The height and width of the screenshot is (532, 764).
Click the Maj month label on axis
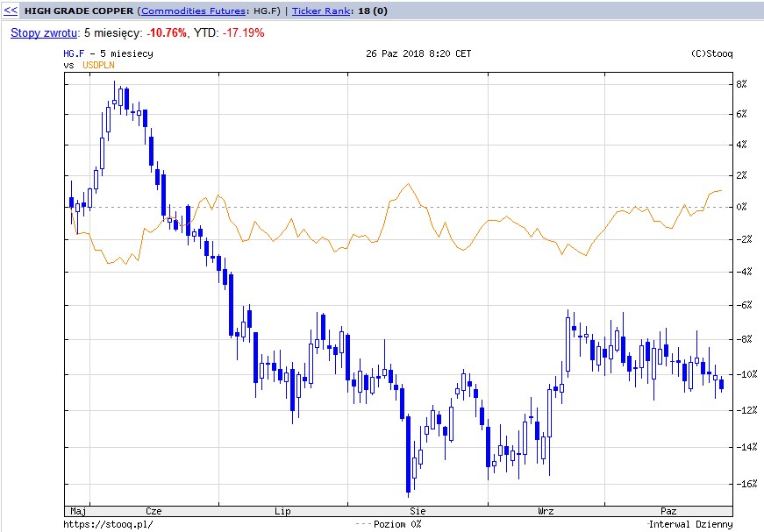(x=78, y=511)
